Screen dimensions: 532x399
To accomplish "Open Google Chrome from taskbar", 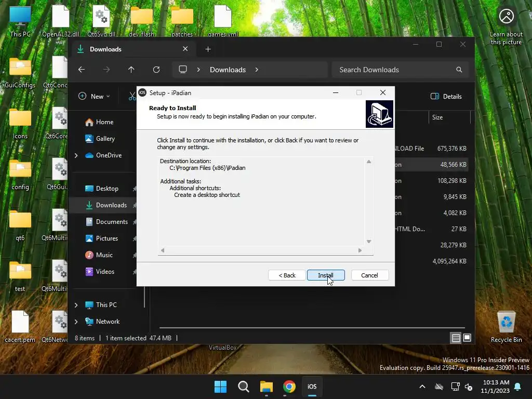I will (289, 387).
